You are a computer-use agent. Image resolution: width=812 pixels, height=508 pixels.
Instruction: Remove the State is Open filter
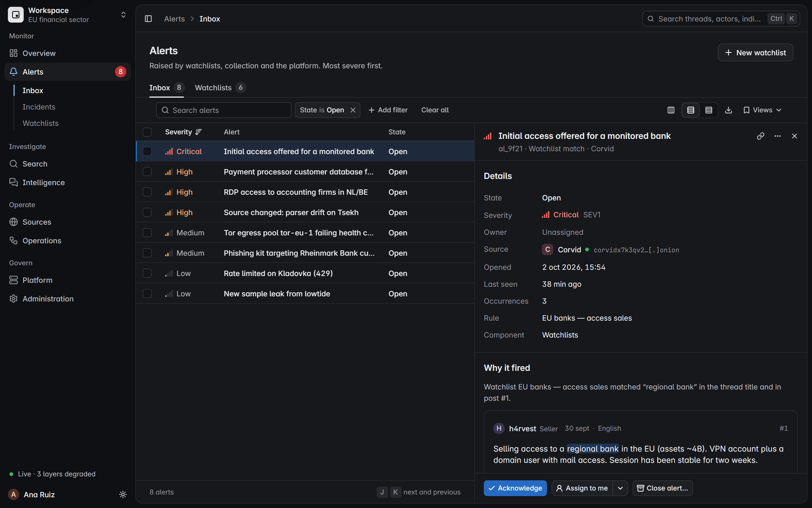353,110
